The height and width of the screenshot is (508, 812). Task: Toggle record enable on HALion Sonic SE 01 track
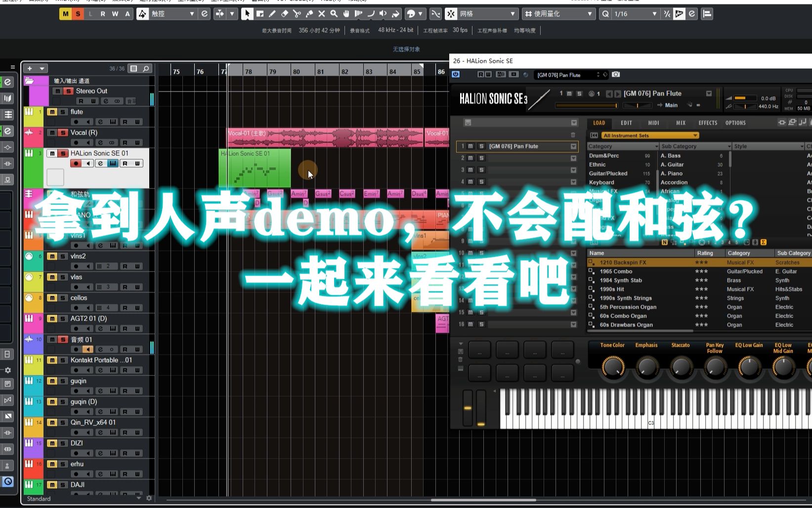tap(76, 163)
